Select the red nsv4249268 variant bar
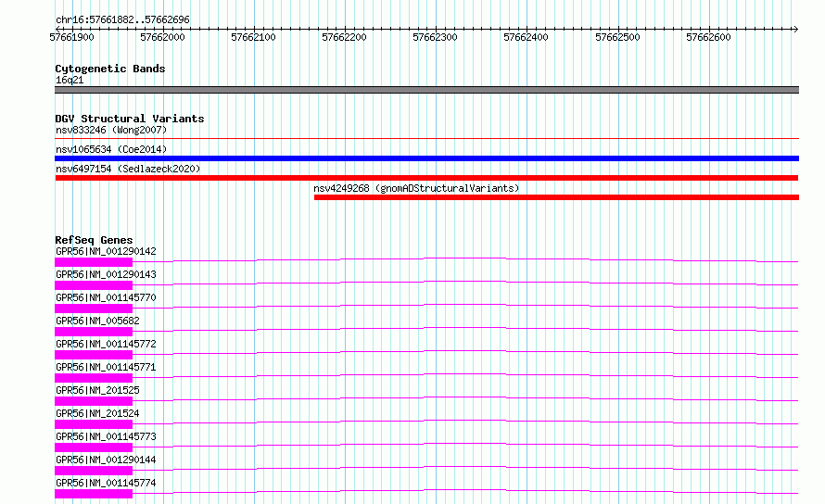Screen dimensions: 825x504 point(557,197)
